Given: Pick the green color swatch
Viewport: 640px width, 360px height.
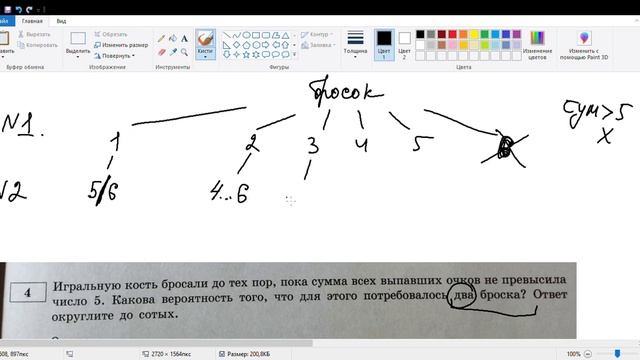Looking at the screenshot, I should tap(484, 34).
